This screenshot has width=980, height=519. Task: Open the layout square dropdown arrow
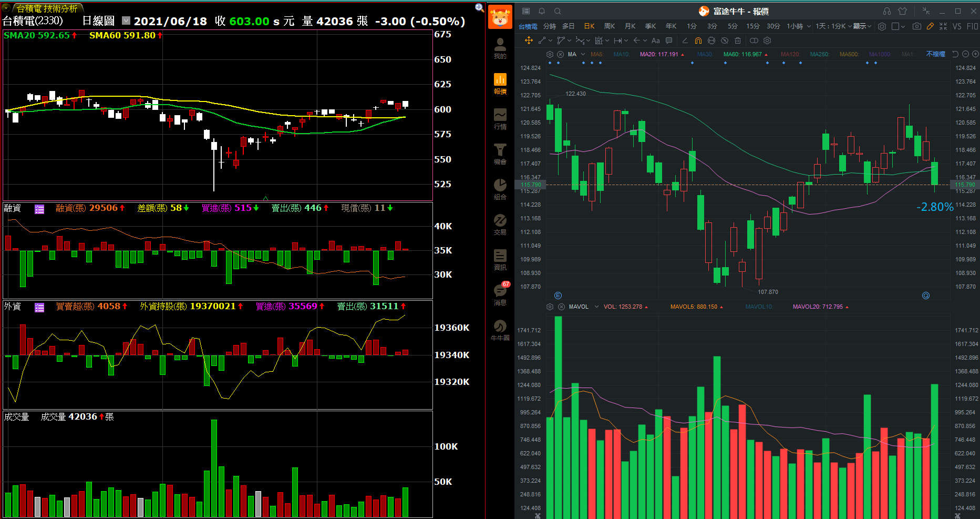[x=903, y=26]
